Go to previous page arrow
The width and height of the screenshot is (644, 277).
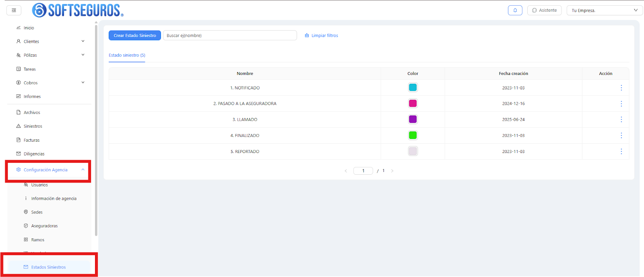pyautogui.click(x=346, y=171)
